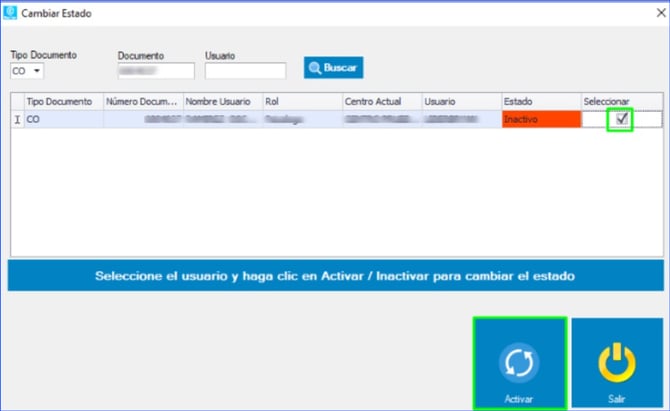Click the Buscar magnifier search button

point(335,68)
